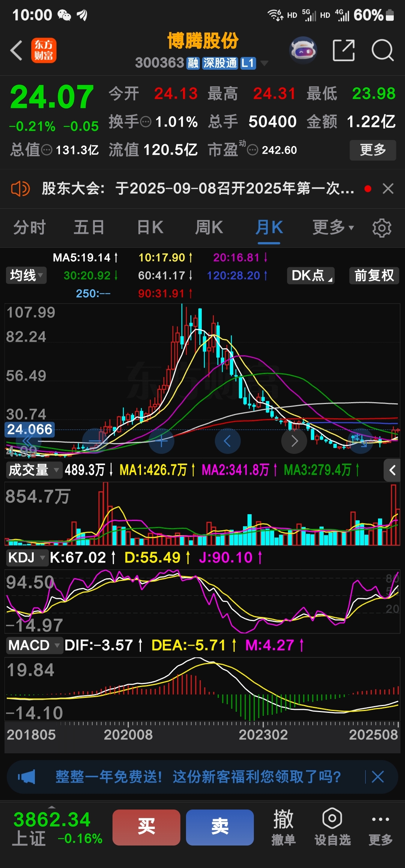
Task: Go back using the left arrow
Action: tap(16, 50)
